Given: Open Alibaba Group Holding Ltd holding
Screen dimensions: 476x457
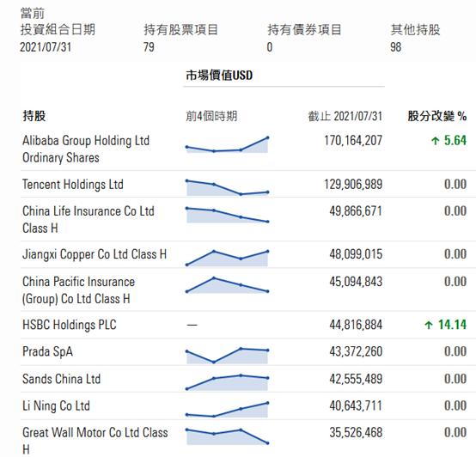Looking at the screenshot, I should pyautogui.click(x=86, y=149).
